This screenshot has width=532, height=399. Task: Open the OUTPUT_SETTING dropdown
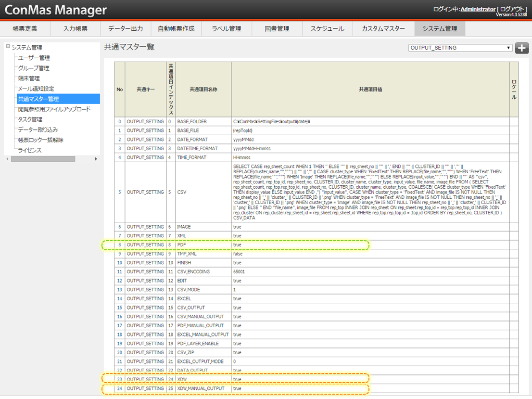[x=460, y=48]
